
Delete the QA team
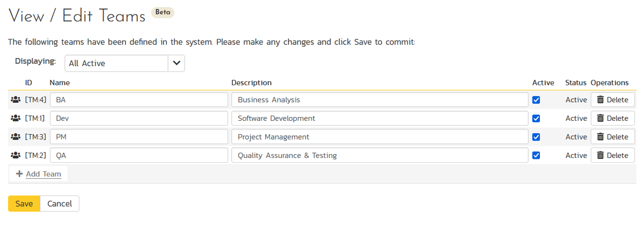click(612, 155)
